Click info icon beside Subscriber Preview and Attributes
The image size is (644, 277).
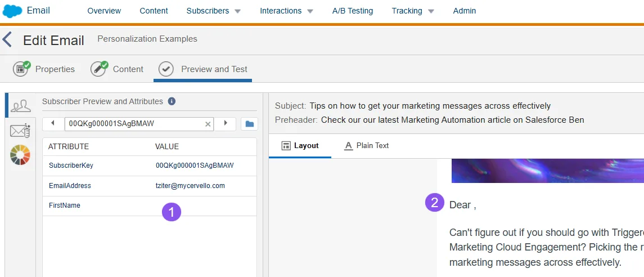pyautogui.click(x=172, y=101)
